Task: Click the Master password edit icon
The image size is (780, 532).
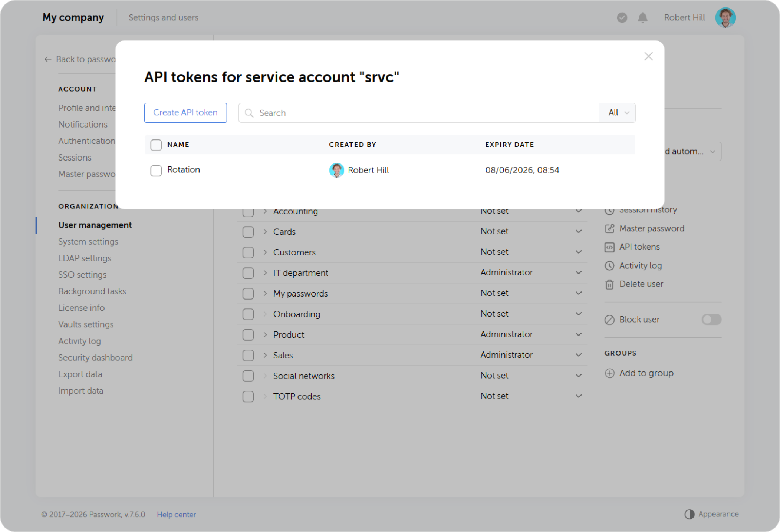Action: coord(609,229)
